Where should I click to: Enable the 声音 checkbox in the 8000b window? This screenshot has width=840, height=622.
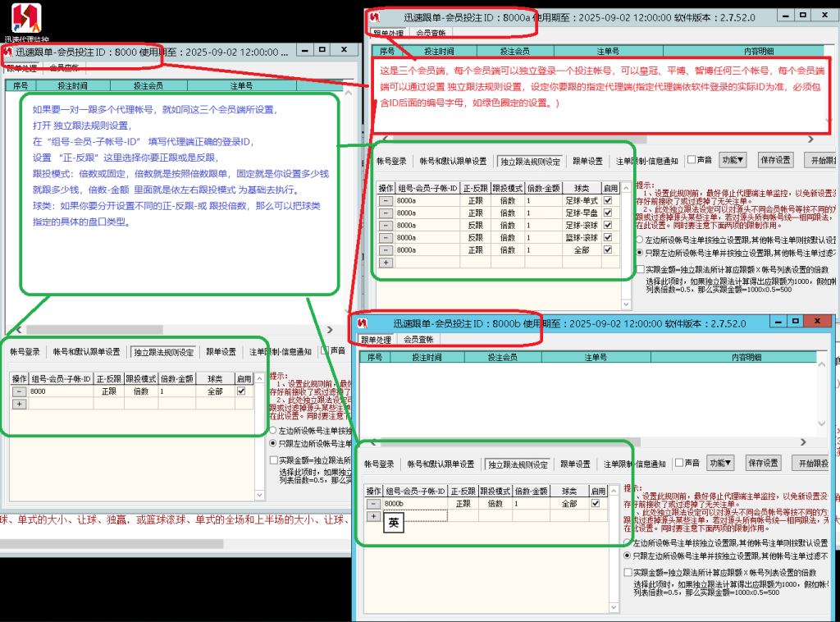[x=678, y=464]
